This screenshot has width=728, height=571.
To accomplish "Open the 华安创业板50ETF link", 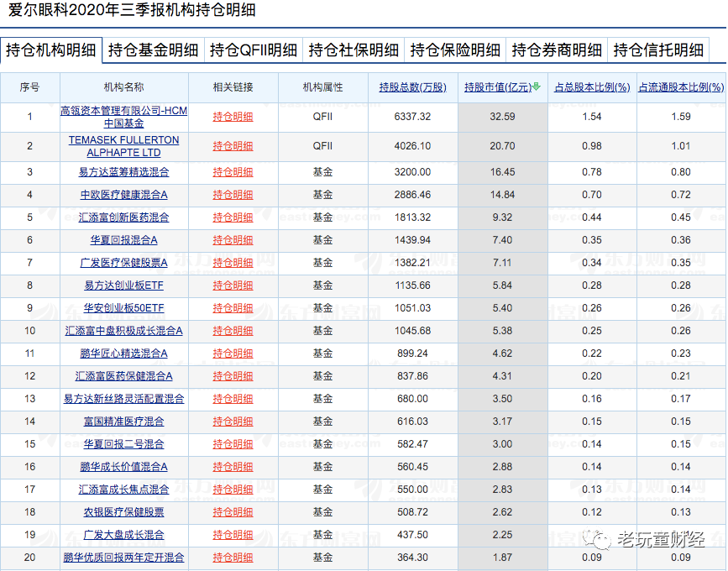I will point(124,308).
